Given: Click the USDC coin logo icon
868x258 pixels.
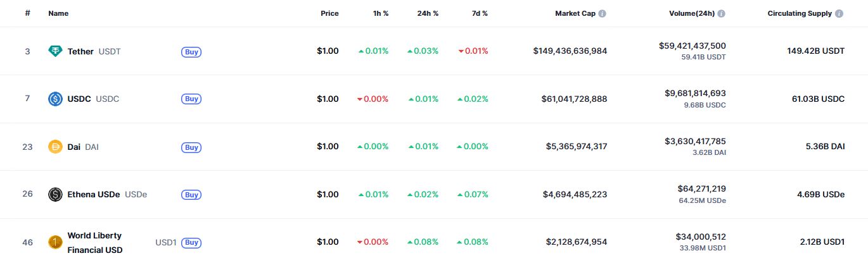Looking at the screenshot, I should 56,99.
